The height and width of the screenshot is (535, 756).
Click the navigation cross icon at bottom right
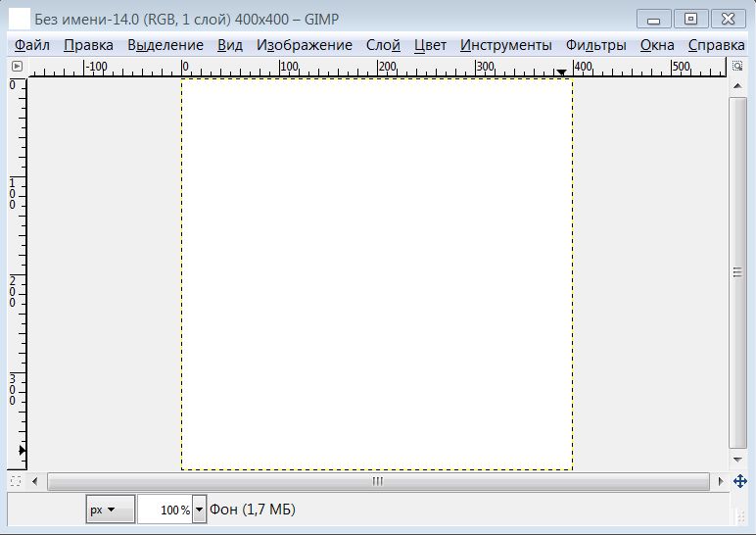[740, 481]
